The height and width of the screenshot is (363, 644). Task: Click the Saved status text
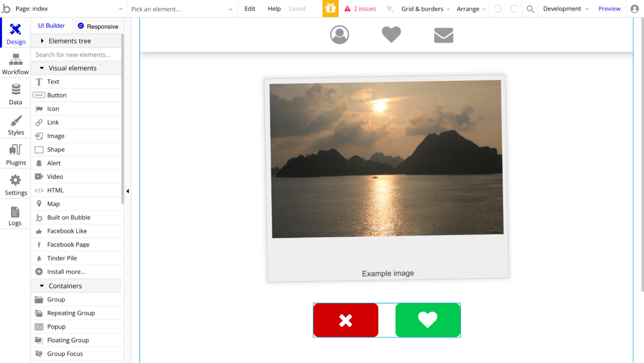297,9
